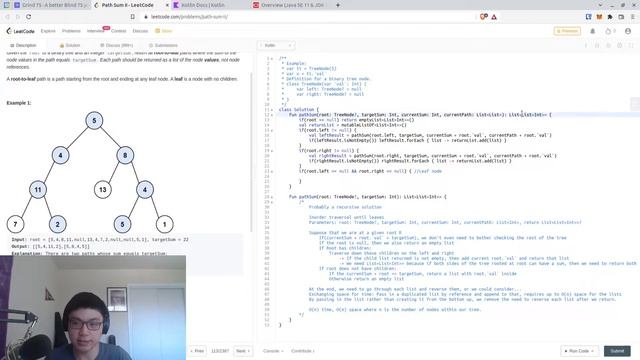Open Contest in LeetCode navbar
The width and height of the screenshot is (640, 360).
coord(118,31)
